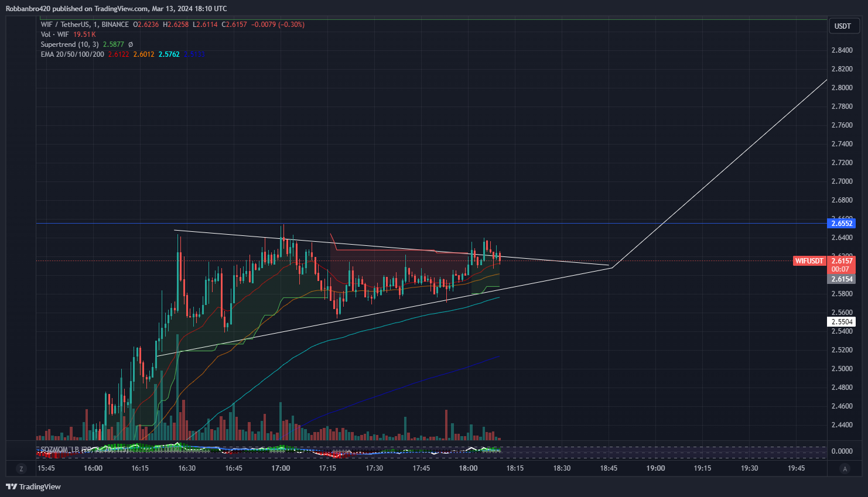Click the white 2.5504 price label
The image size is (868, 497).
(x=842, y=322)
